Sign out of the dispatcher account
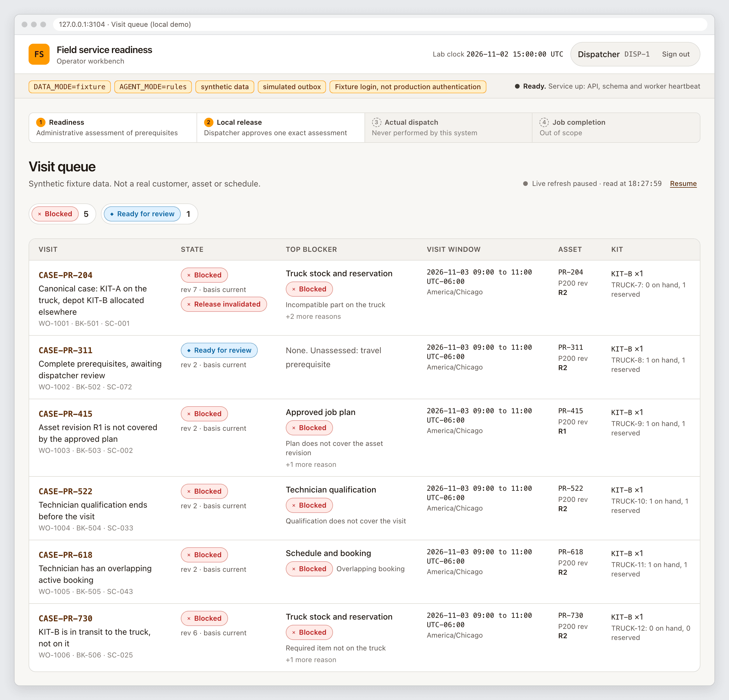Image resolution: width=729 pixels, height=700 pixels. [x=675, y=54]
